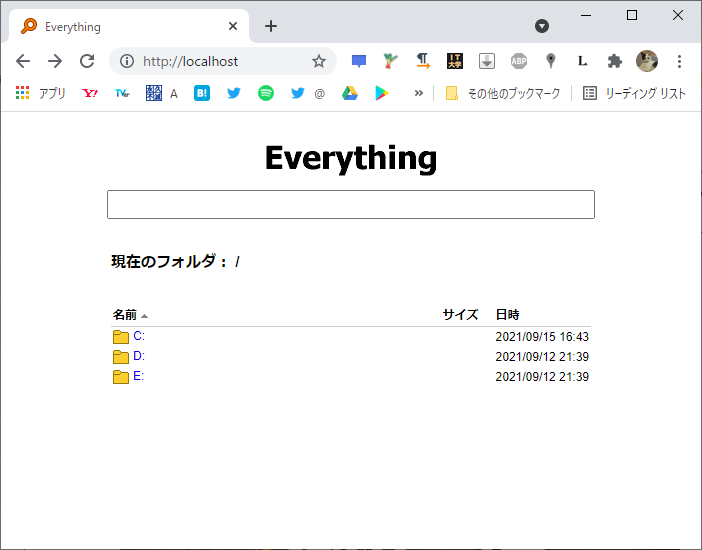702x550 pixels.
Task: Open a new tab with plus button
Action: coord(271,26)
